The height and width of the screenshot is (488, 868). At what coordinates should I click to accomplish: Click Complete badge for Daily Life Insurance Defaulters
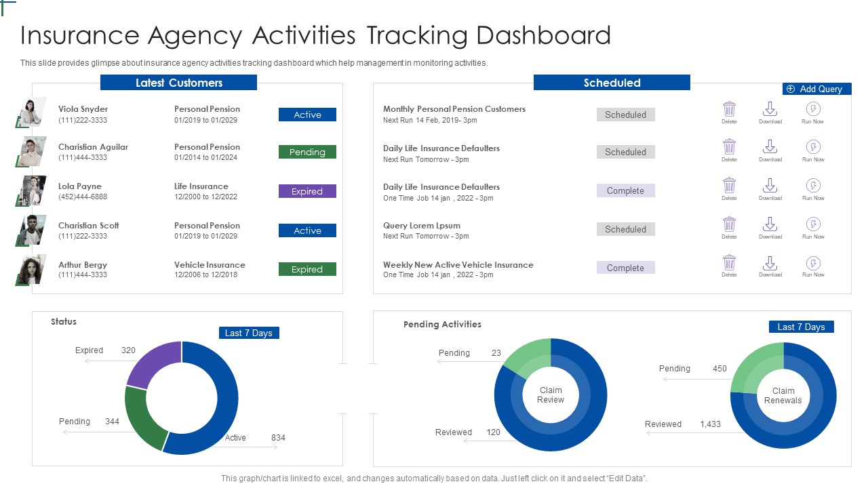pyautogui.click(x=625, y=190)
